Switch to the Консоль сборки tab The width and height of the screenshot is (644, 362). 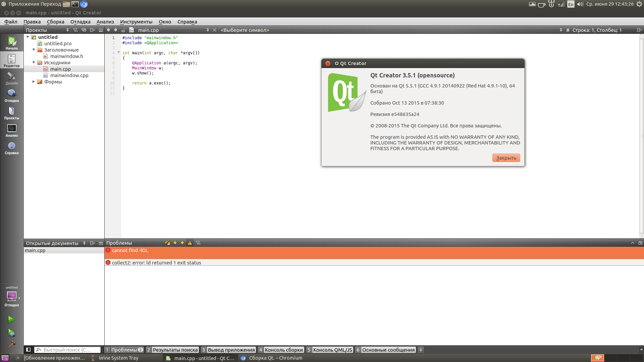point(283,350)
